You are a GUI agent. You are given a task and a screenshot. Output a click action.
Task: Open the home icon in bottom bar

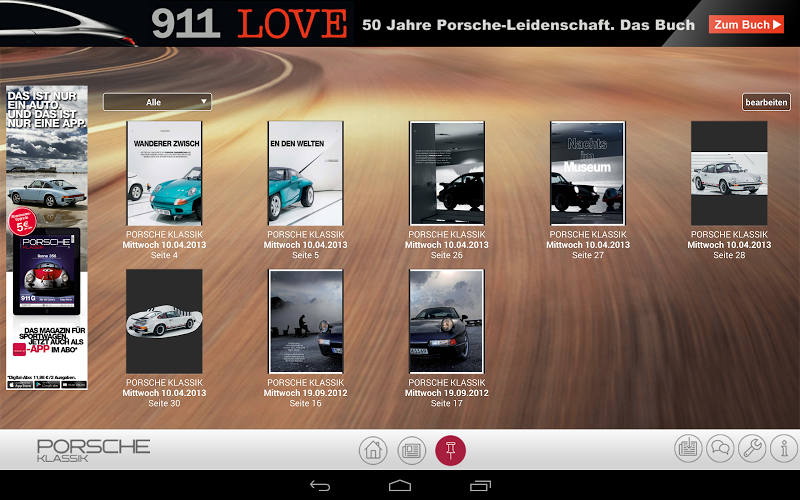pyautogui.click(x=373, y=450)
